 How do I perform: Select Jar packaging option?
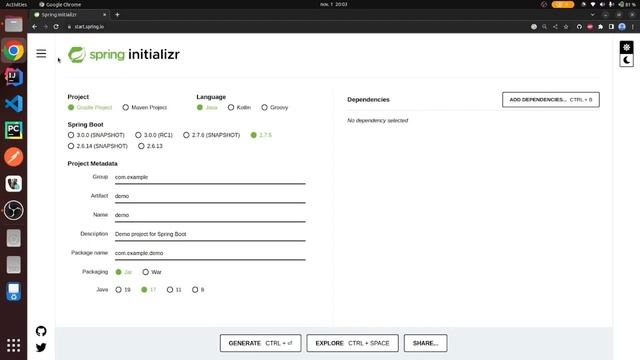[124, 272]
